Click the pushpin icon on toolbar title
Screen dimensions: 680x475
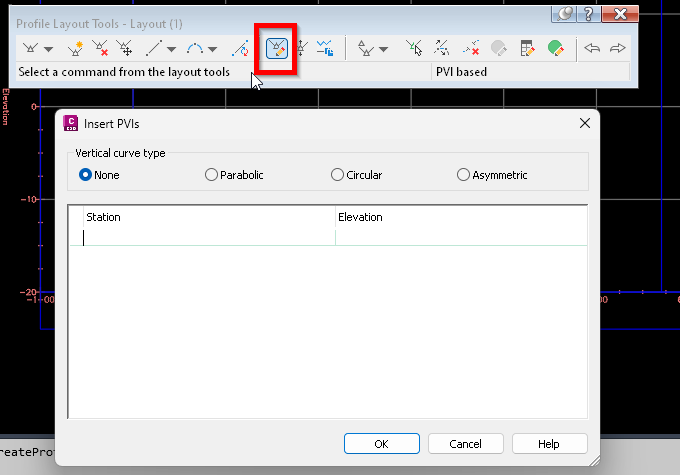[564, 14]
